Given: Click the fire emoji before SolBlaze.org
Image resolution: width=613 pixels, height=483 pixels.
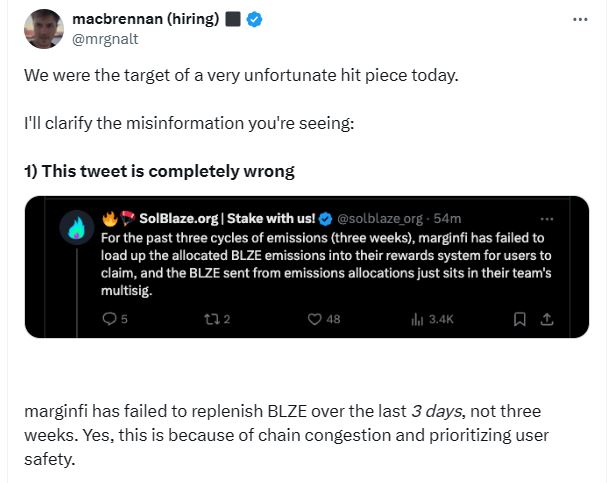Looking at the screenshot, I should [x=110, y=219].
